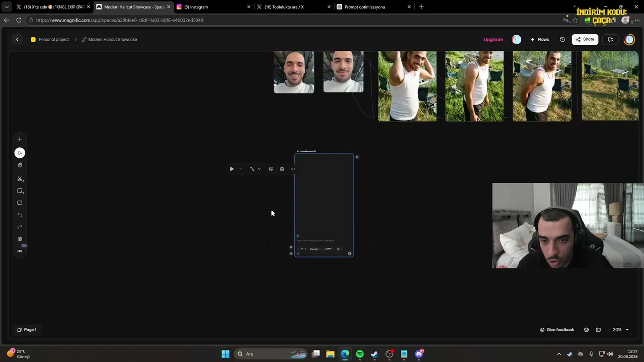Activate the hand pan tool
The width and height of the screenshot is (644, 362).
(20, 165)
